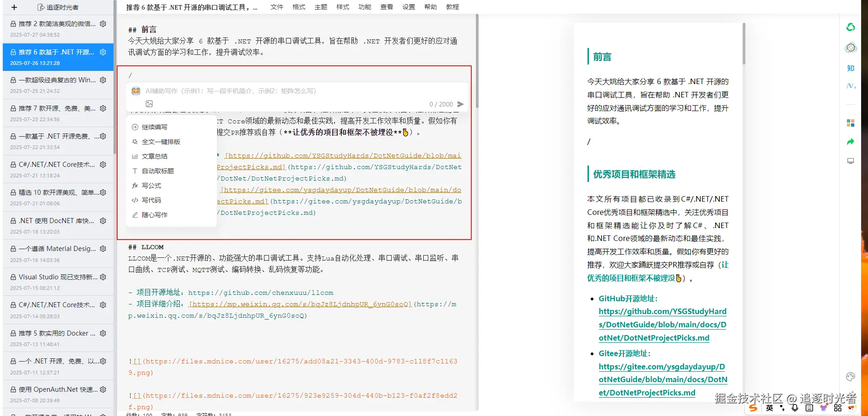Open the IME toolbox grid icon

[838, 408]
